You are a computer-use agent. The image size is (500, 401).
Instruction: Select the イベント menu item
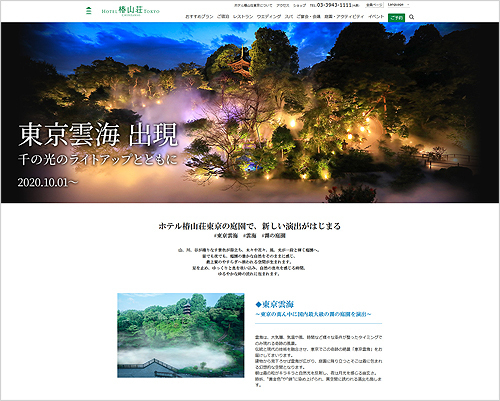(376, 17)
